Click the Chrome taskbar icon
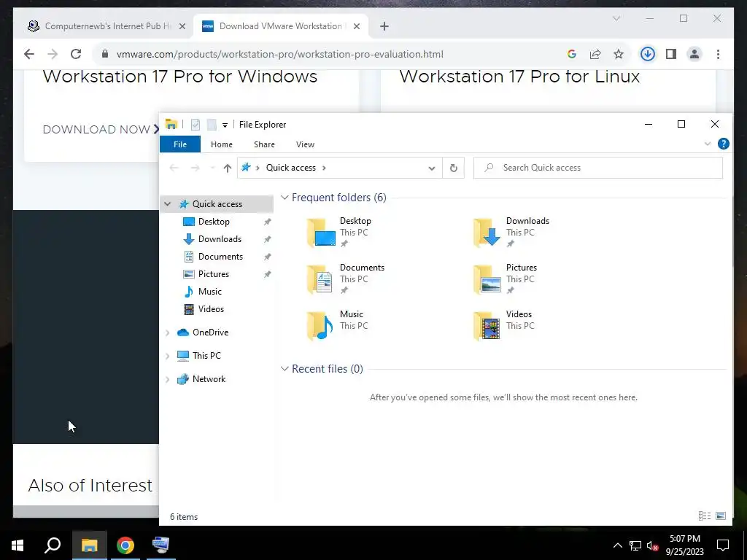The height and width of the screenshot is (560, 747). 125,545
